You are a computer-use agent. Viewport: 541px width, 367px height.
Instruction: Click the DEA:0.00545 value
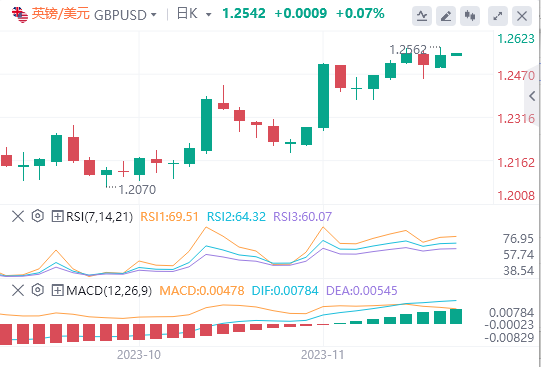tap(362, 291)
